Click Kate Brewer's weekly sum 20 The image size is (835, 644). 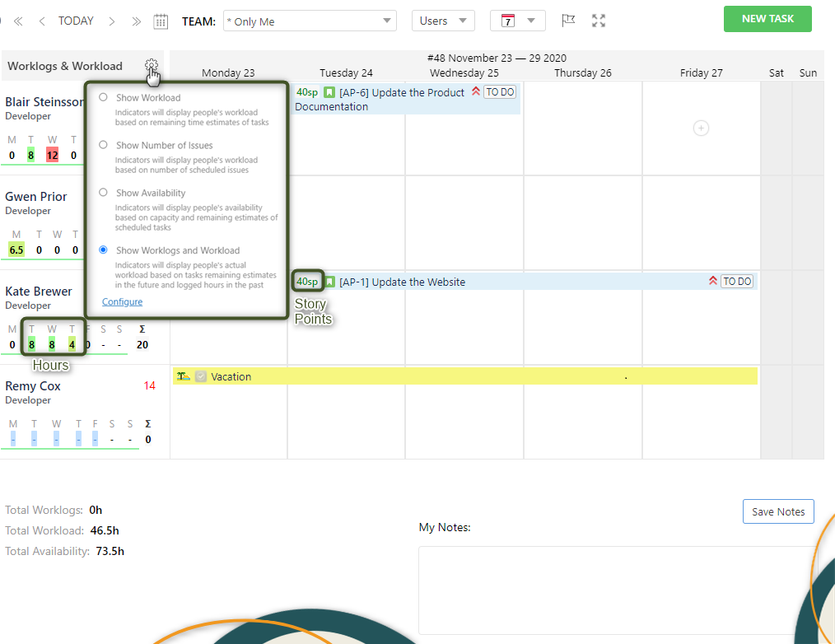[x=142, y=344]
